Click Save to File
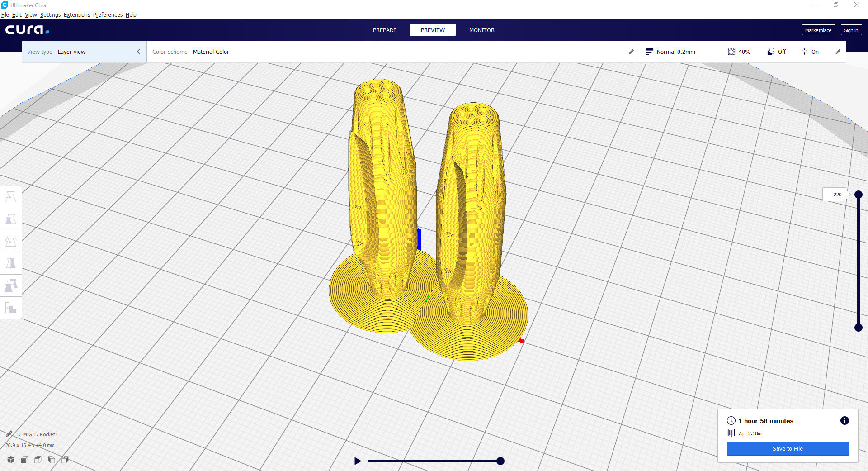Image resolution: width=868 pixels, height=471 pixels. (x=788, y=448)
